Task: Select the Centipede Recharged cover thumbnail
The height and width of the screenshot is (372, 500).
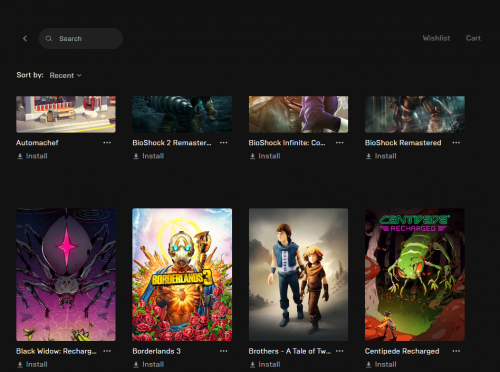Action: point(415,275)
